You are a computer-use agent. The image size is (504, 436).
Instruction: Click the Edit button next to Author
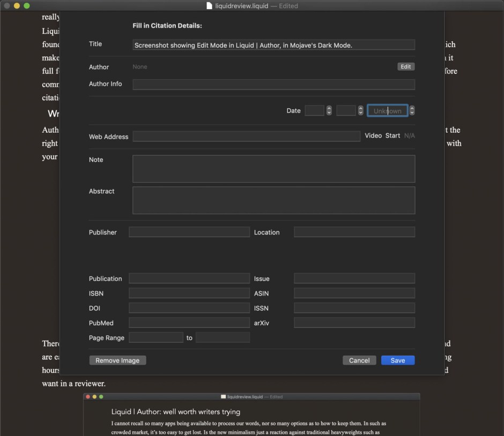[406, 66]
